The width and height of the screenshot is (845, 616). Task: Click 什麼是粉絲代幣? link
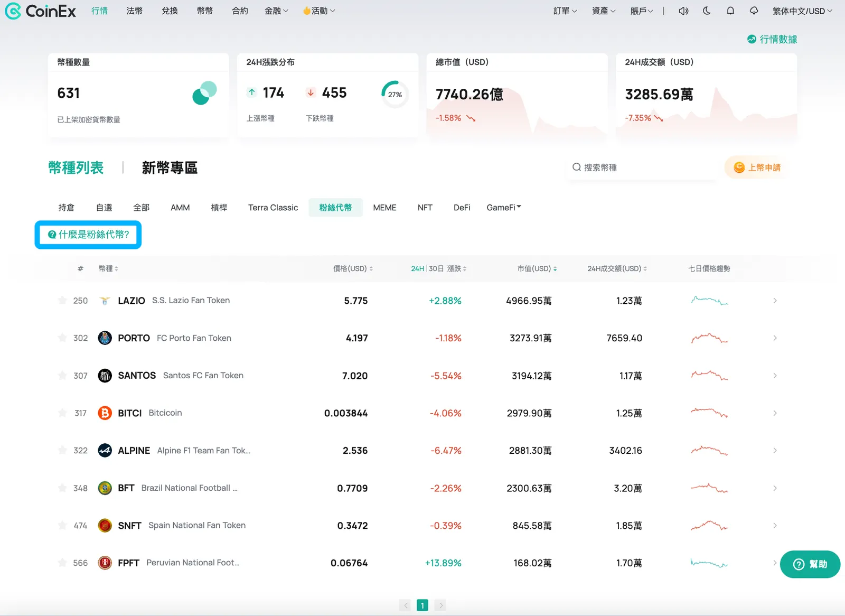[88, 235]
